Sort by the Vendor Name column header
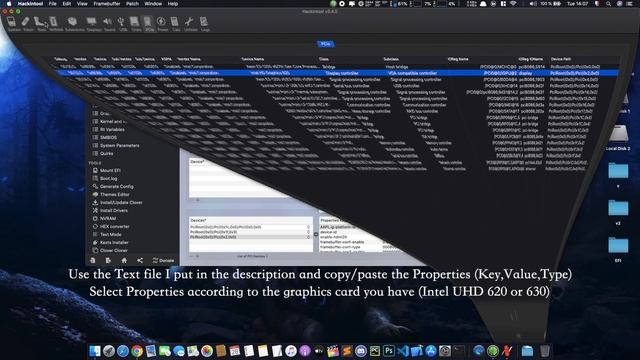The image size is (640, 360). [x=189, y=59]
